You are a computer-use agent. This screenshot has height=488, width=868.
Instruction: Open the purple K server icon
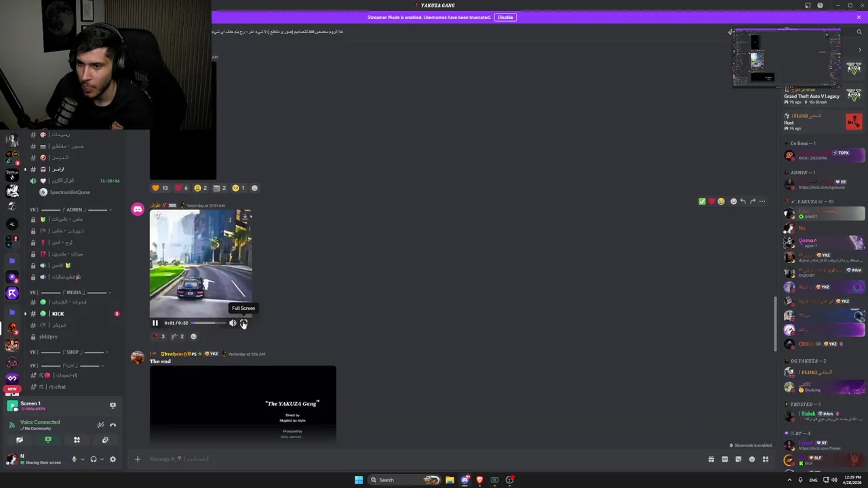12,293
